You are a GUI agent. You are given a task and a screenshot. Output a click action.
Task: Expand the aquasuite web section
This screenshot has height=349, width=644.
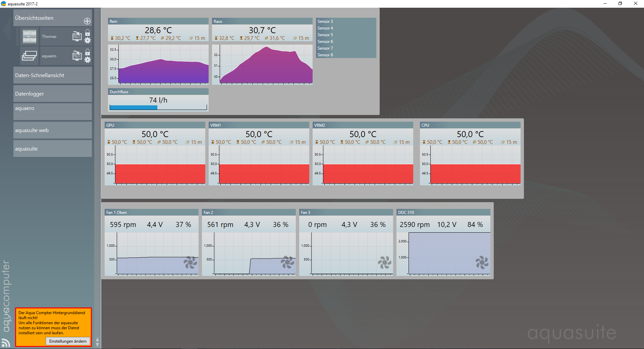(x=53, y=130)
